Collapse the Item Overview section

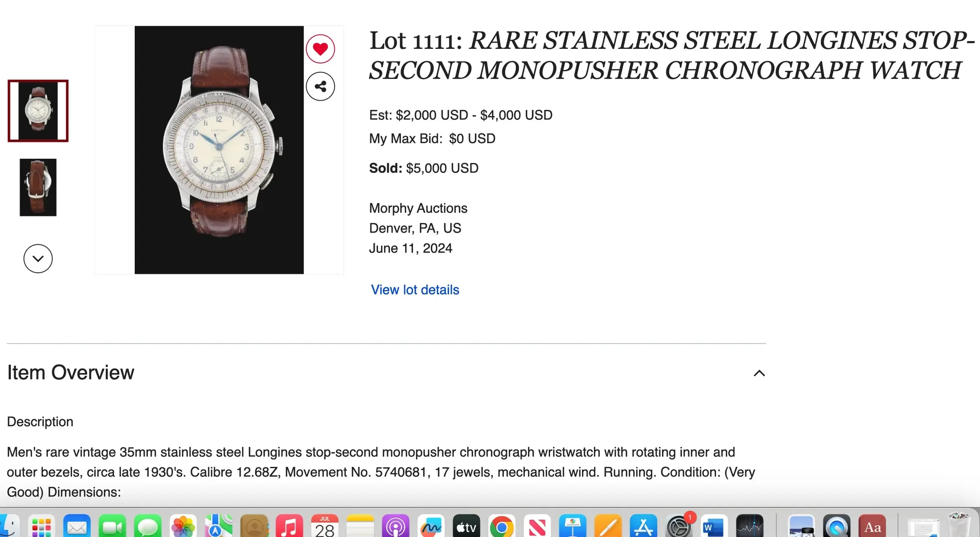point(759,373)
